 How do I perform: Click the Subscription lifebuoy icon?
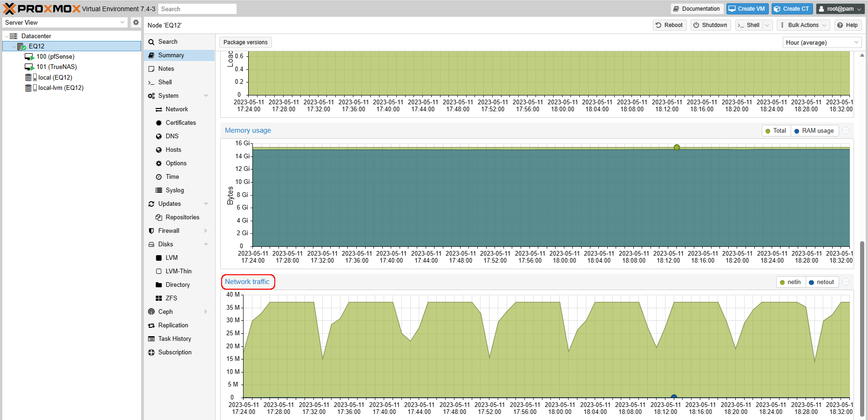pos(151,352)
